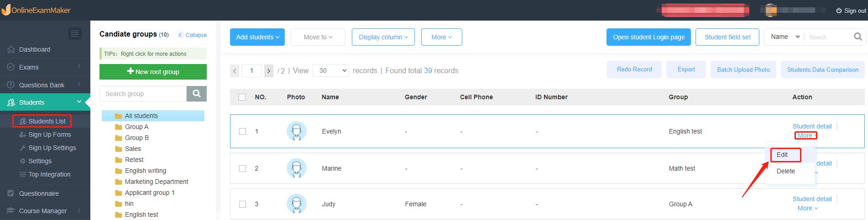Viewport: 868px width, 220px height.
Task: Check the checkbox for Evelyn's row
Action: (242, 131)
